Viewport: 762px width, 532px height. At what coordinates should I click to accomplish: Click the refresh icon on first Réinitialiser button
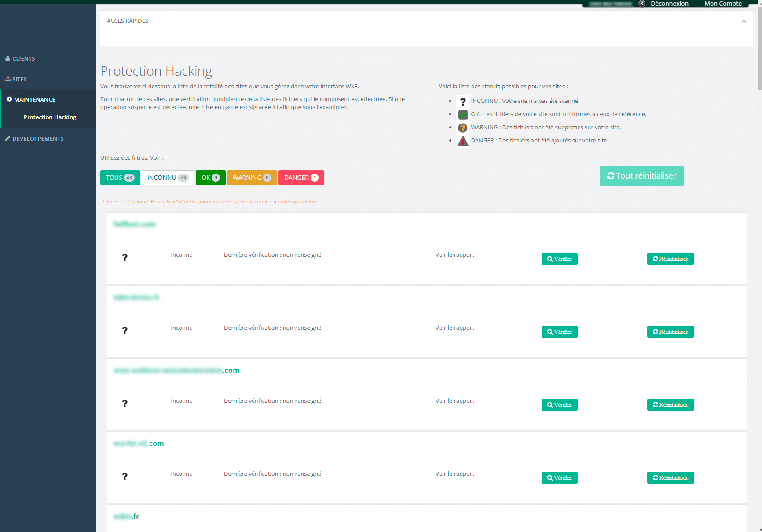tap(656, 259)
